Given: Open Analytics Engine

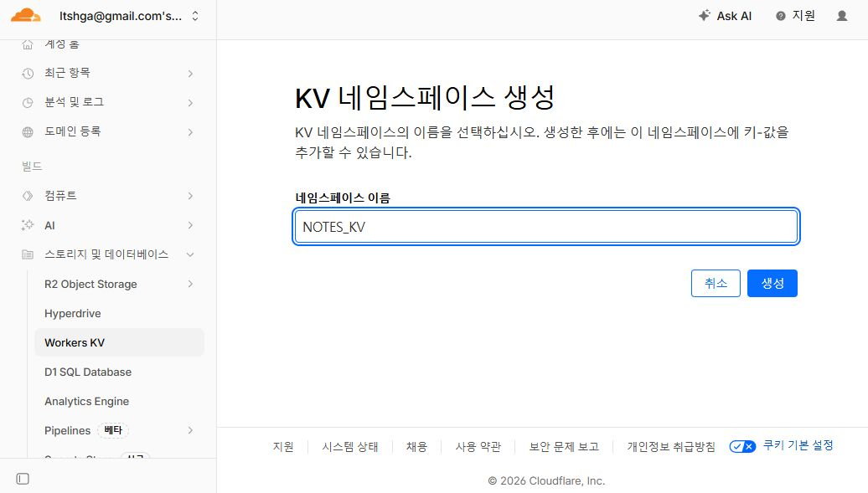Looking at the screenshot, I should click(x=87, y=401).
